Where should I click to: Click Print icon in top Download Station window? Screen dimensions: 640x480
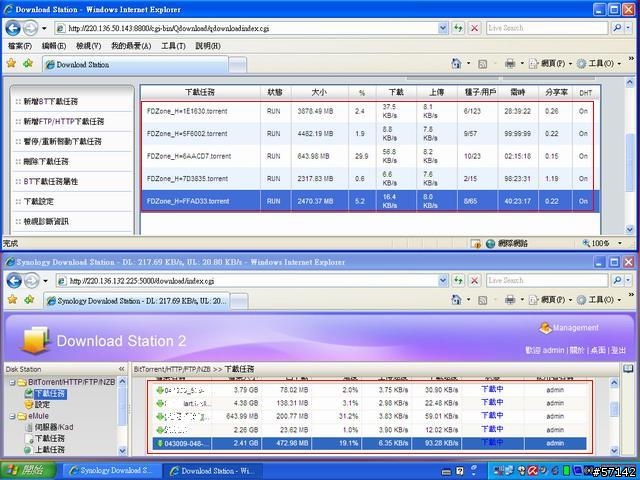click(x=510, y=63)
